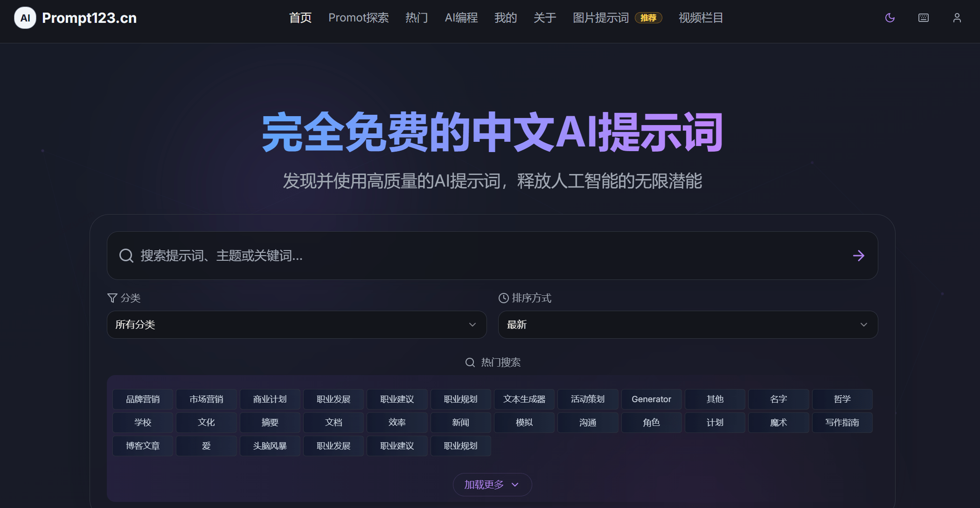Select the 摘要 tag
Image resolution: width=980 pixels, height=508 pixels.
pos(270,423)
